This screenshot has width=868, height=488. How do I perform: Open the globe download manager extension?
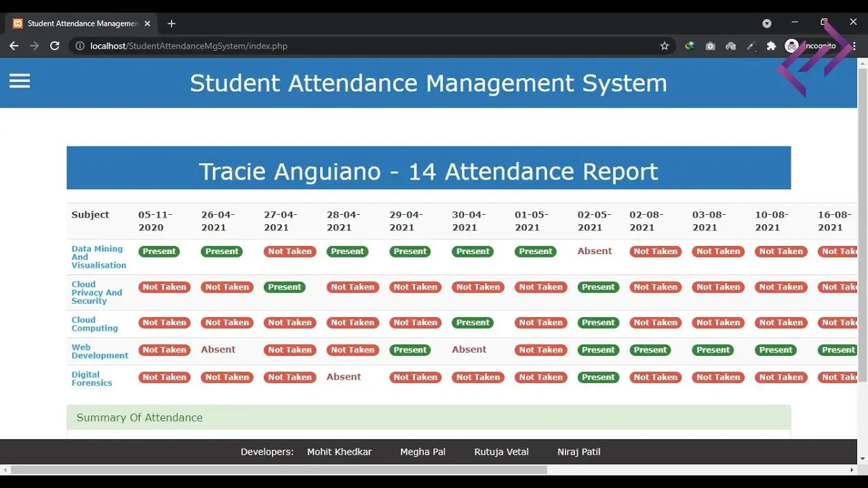point(690,46)
